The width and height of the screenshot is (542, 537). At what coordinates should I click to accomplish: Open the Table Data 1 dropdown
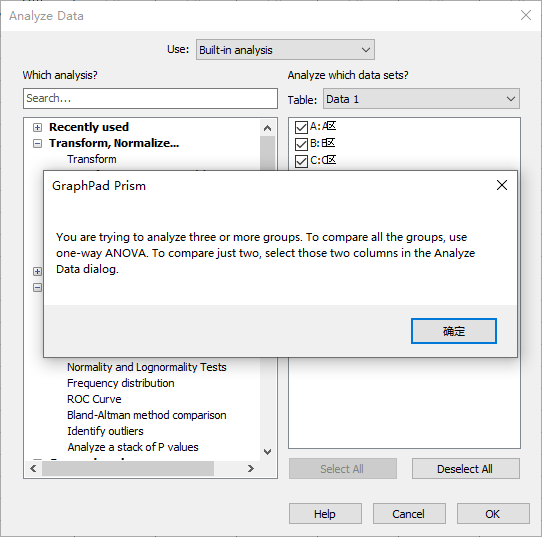pos(421,99)
